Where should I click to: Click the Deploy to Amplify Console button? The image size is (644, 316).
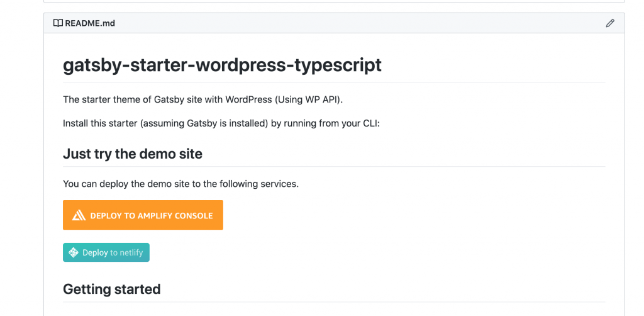click(143, 215)
